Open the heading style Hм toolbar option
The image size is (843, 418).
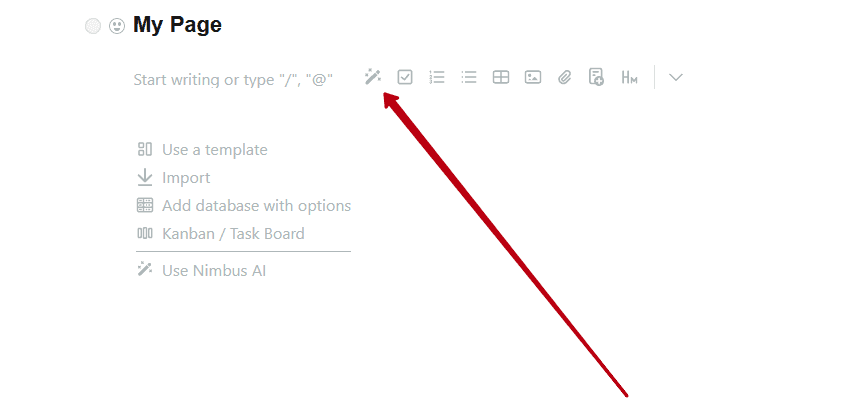tap(629, 77)
